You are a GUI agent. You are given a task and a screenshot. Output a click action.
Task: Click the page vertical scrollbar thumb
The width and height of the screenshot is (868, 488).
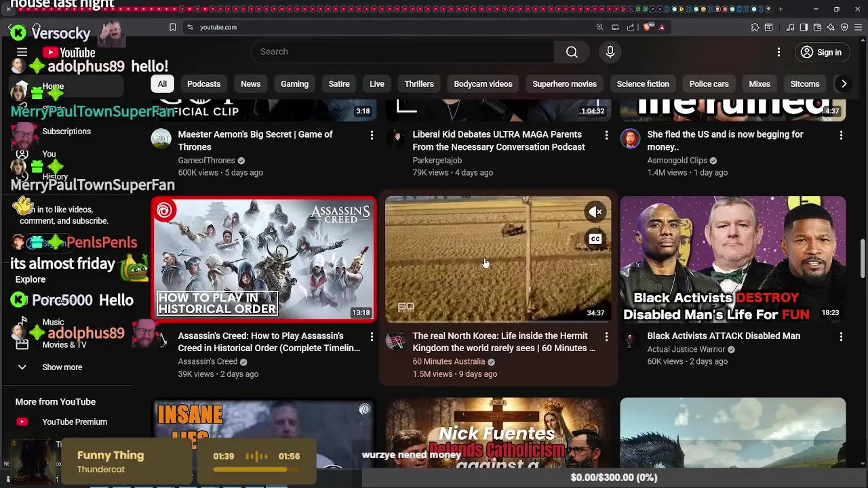tap(863, 258)
